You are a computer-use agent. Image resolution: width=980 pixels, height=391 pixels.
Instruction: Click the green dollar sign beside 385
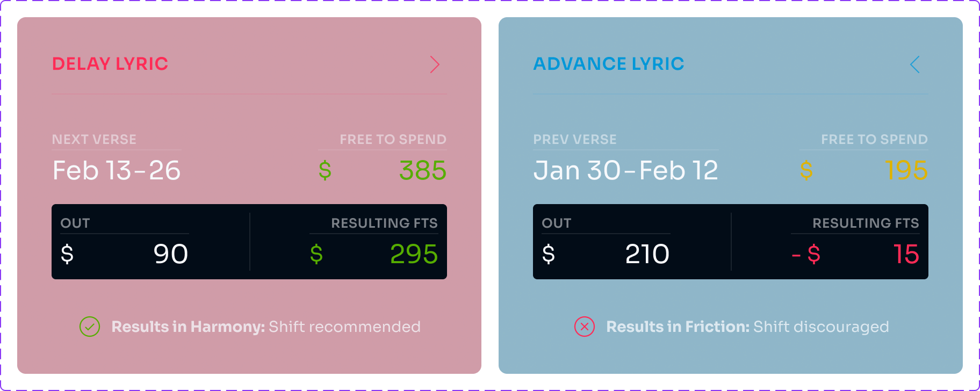(325, 171)
